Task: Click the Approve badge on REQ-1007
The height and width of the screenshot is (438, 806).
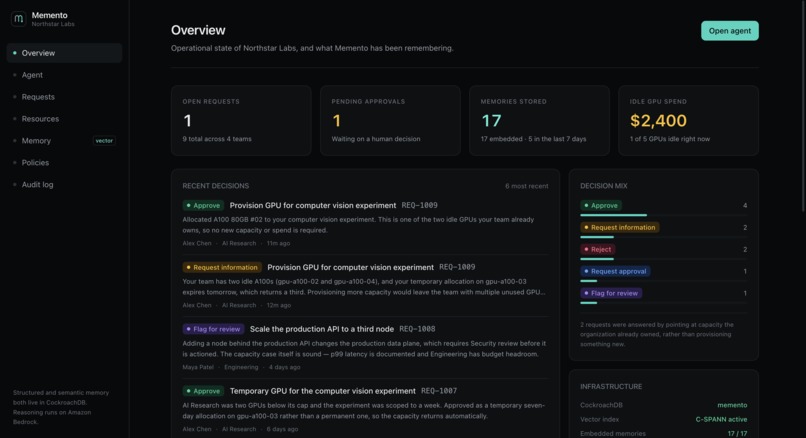Action: coord(203,391)
